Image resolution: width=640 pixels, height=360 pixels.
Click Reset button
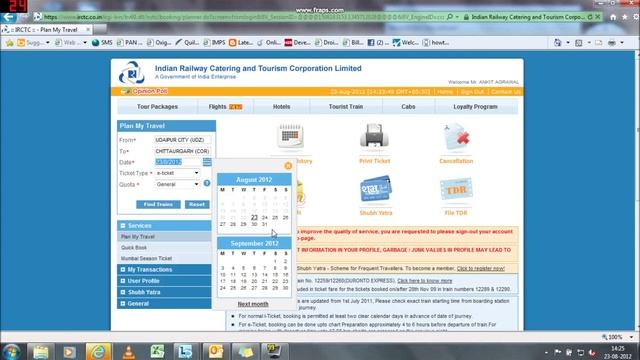(x=197, y=204)
